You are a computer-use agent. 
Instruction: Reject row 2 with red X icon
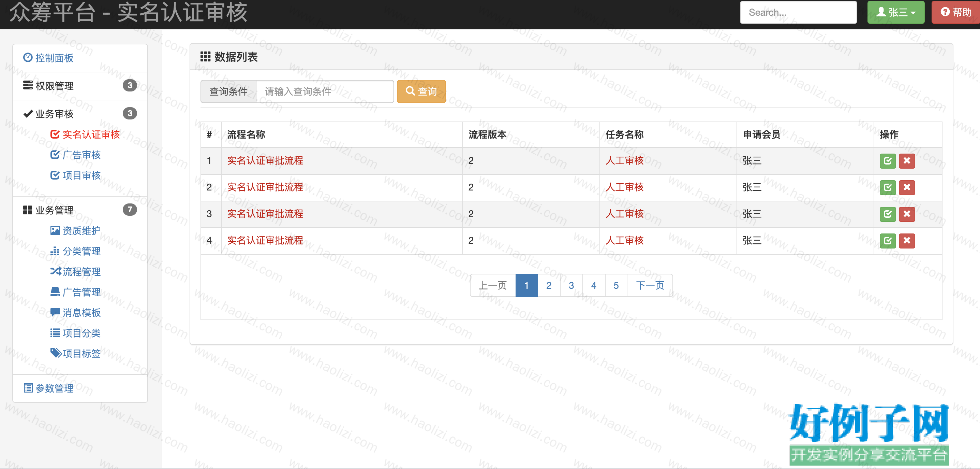pos(907,187)
